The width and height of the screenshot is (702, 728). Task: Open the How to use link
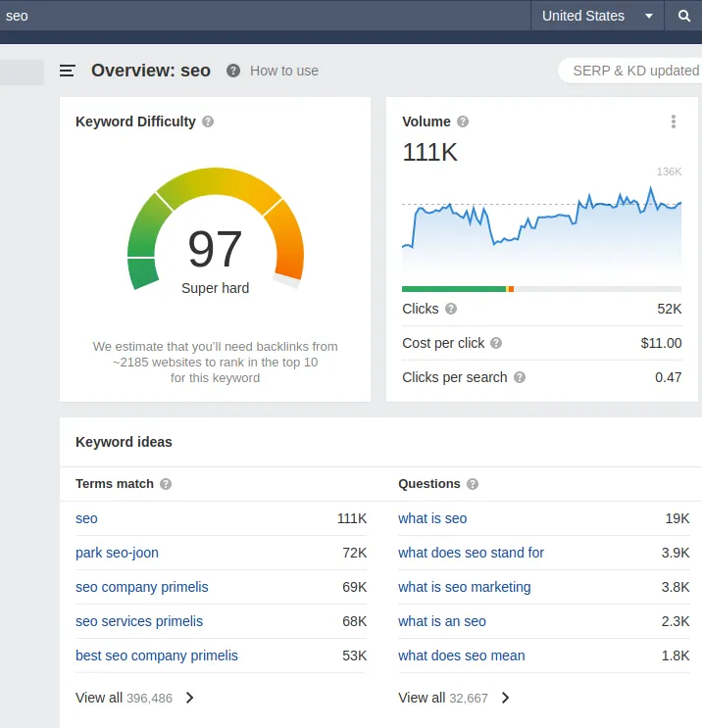(x=284, y=71)
